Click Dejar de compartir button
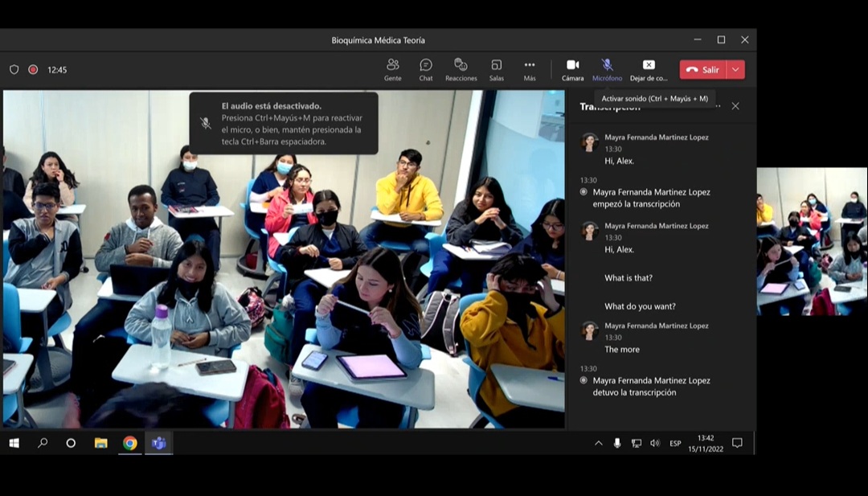The image size is (868, 496). coord(649,69)
